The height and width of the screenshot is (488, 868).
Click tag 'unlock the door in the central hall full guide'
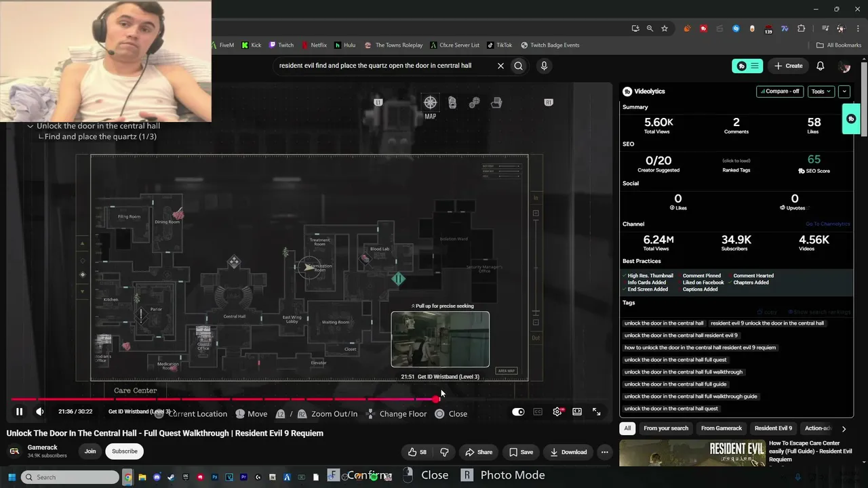pos(675,384)
